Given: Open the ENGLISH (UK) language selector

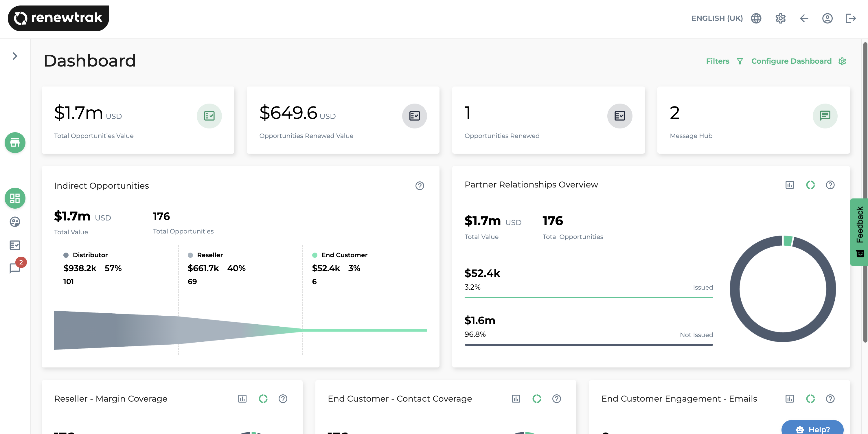Looking at the screenshot, I should coord(717,18).
